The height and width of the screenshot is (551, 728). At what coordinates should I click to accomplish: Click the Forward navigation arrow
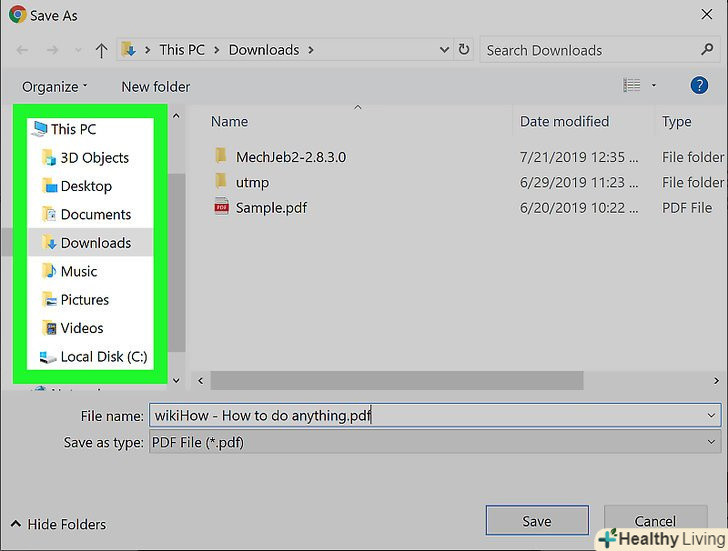pyautogui.click(x=52, y=50)
